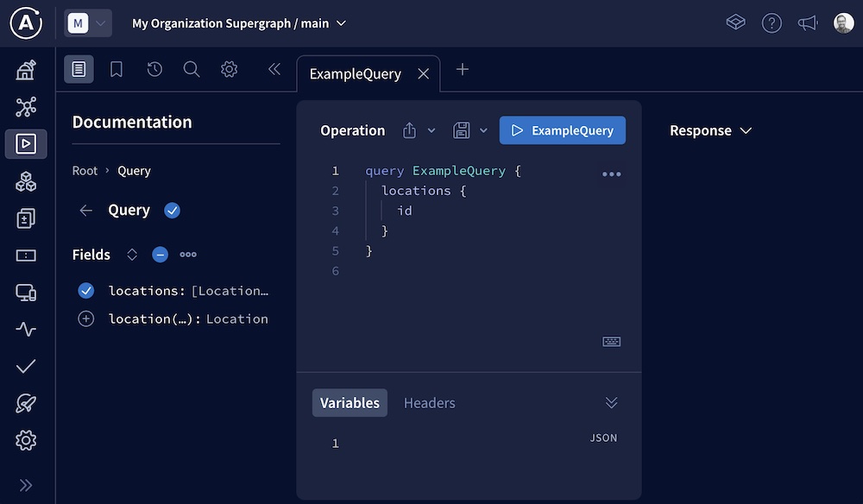Add the location field with the plus icon
Screen dimensions: 863x504
85,318
